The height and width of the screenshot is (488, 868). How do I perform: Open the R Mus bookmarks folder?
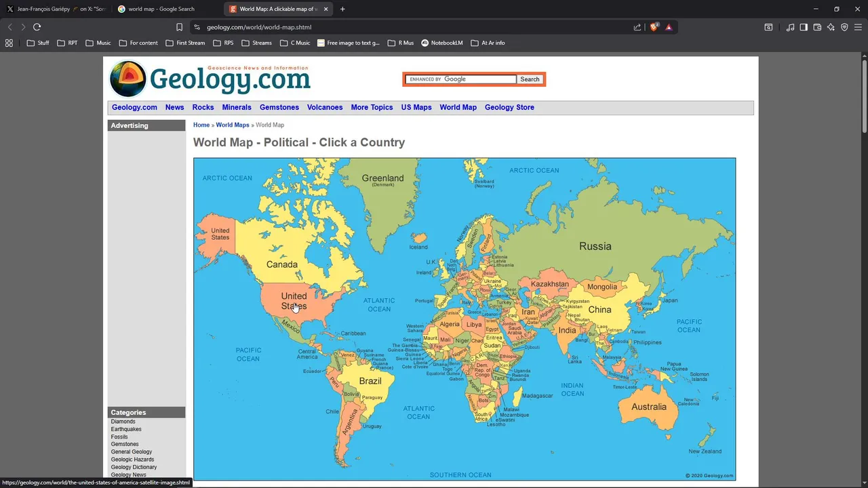[401, 43]
